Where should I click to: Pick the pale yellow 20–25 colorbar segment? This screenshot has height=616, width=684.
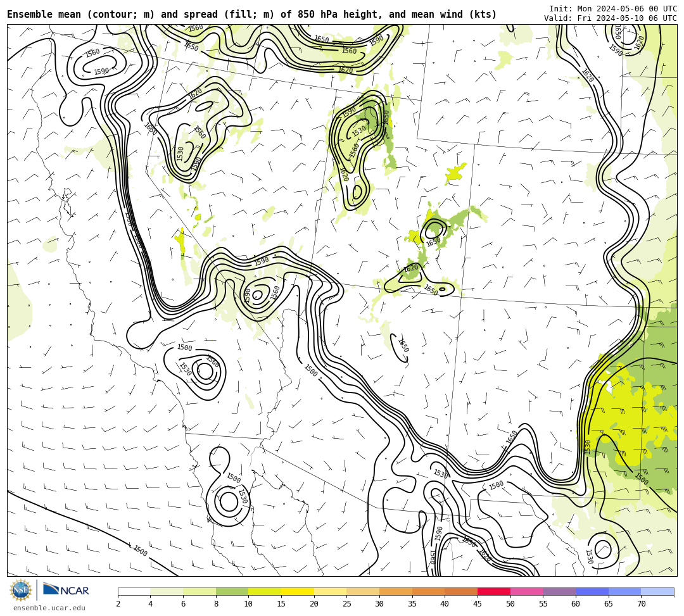(x=330, y=591)
